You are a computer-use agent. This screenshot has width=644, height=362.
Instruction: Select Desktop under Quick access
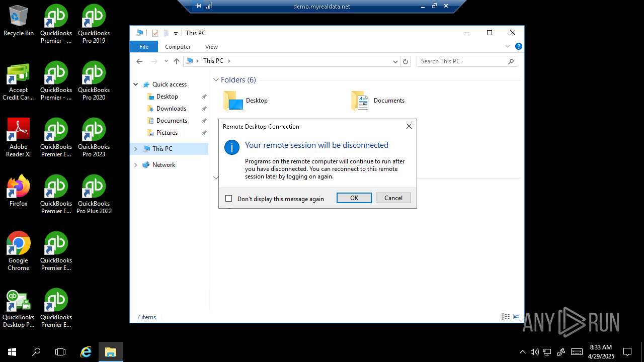167,97
